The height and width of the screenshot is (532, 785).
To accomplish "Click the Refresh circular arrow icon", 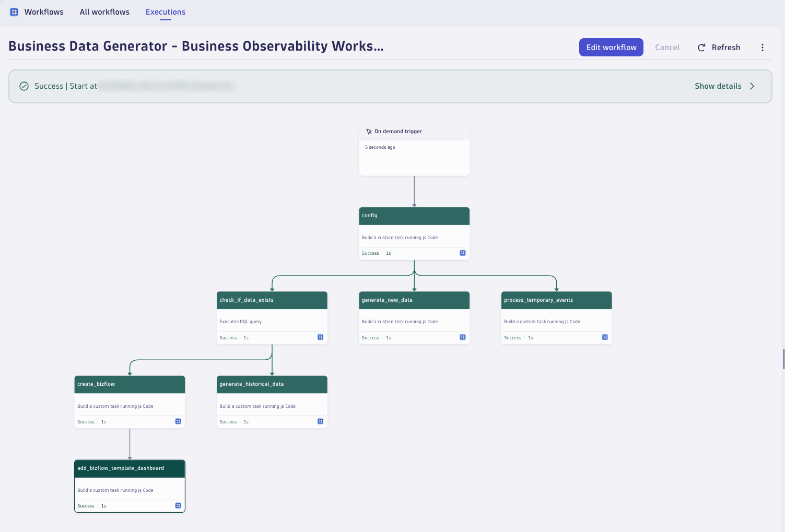I will (701, 48).
